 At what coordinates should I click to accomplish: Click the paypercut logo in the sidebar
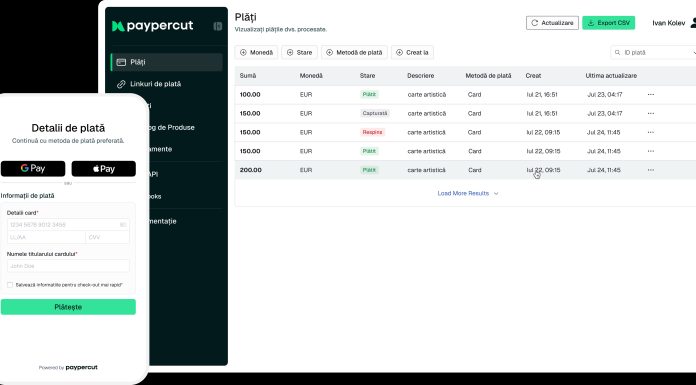[153, 26]
